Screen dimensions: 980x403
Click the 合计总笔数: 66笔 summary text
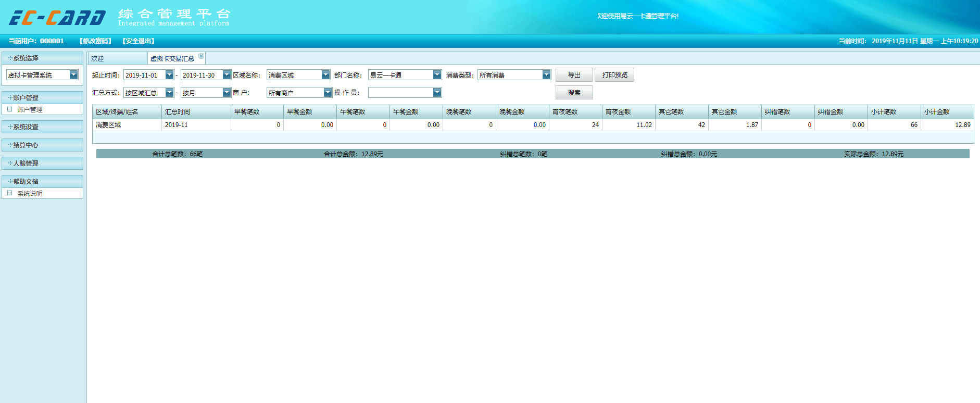pyautogui.click(x=178, y=154)
